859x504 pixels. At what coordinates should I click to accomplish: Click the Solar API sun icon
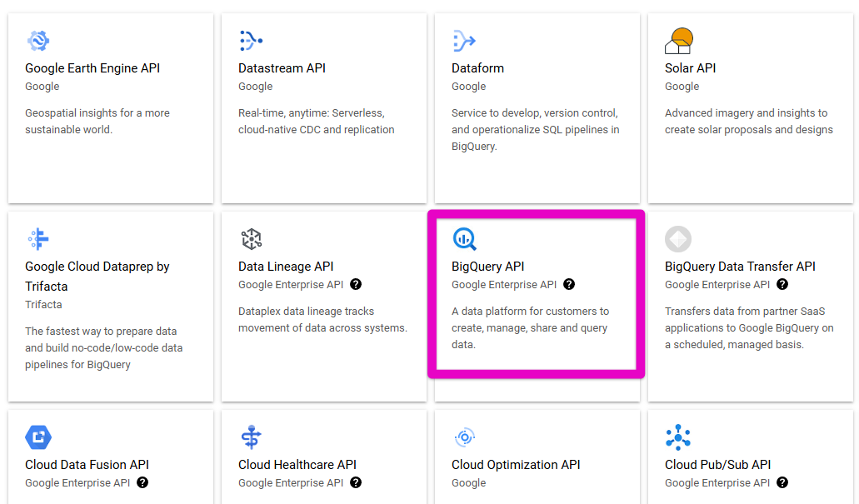679,41
